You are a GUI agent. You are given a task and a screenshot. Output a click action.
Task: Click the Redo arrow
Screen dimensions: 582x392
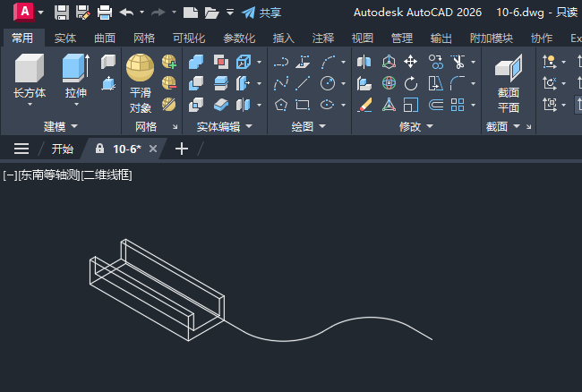click(158, 13)
